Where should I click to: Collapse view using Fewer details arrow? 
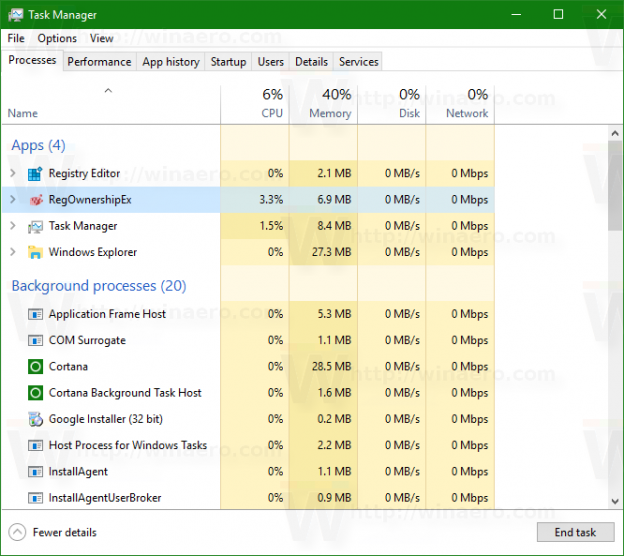pos(17,532)
